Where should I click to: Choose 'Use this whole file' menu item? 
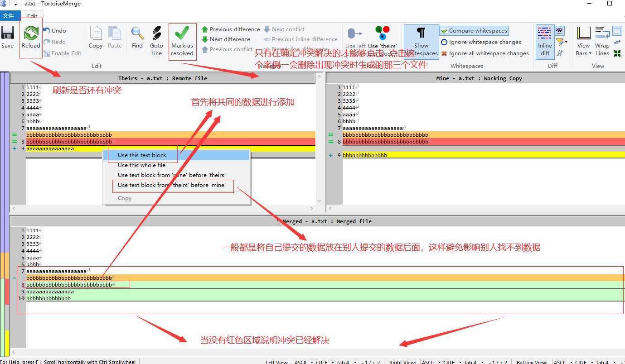(176, 165)
